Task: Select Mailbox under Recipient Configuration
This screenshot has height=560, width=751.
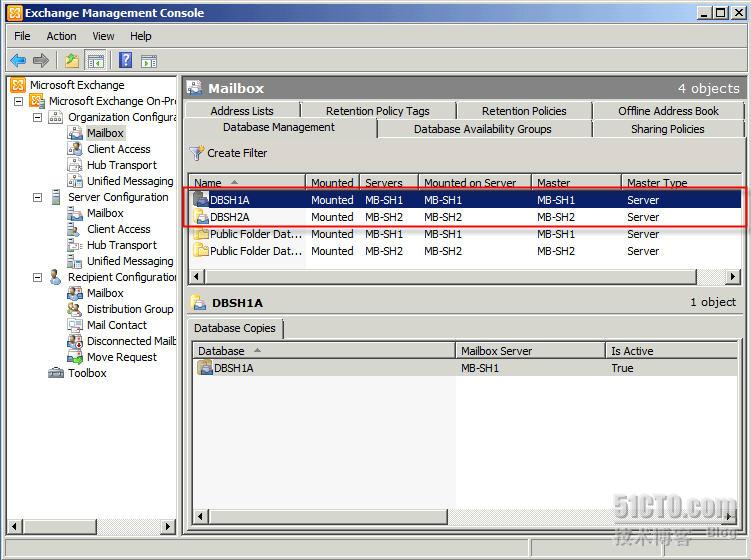Action: (105, 293)
